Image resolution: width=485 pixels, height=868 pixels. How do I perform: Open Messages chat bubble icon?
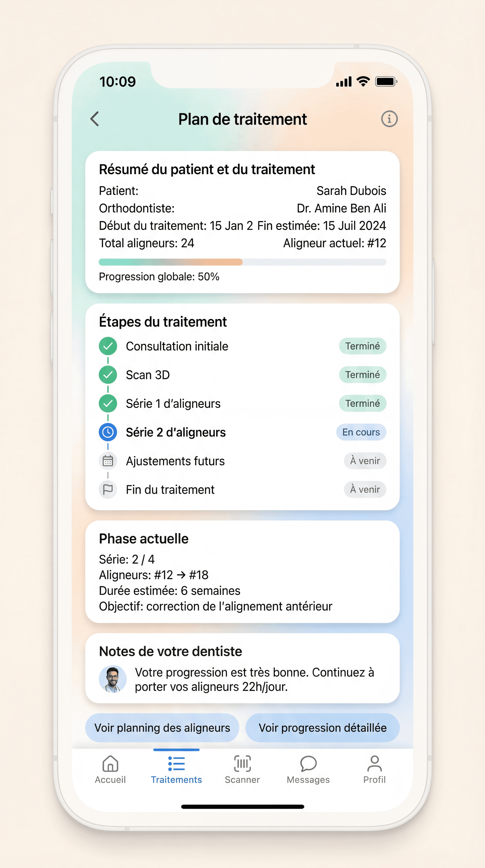308,764
